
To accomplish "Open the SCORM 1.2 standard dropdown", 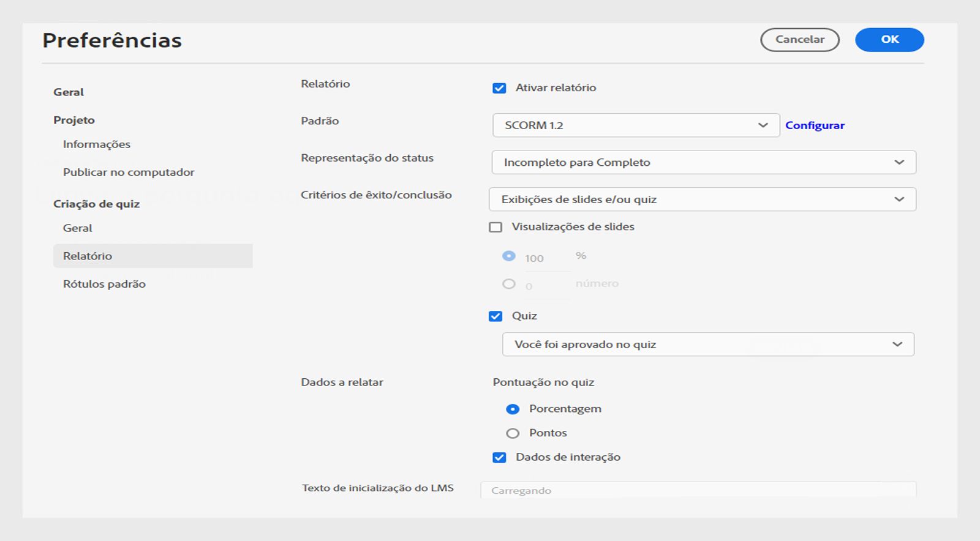I will [635, 125].
